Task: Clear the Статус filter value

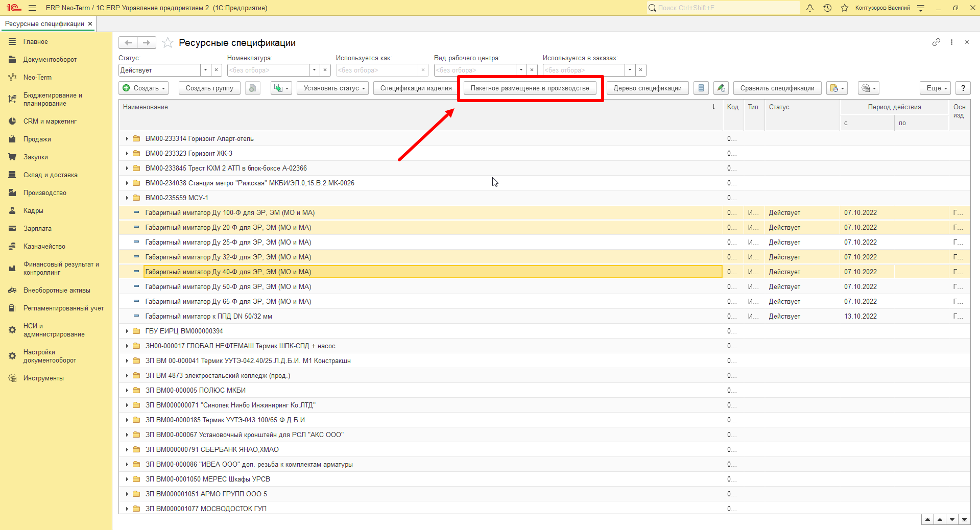Action: (216, 70)
